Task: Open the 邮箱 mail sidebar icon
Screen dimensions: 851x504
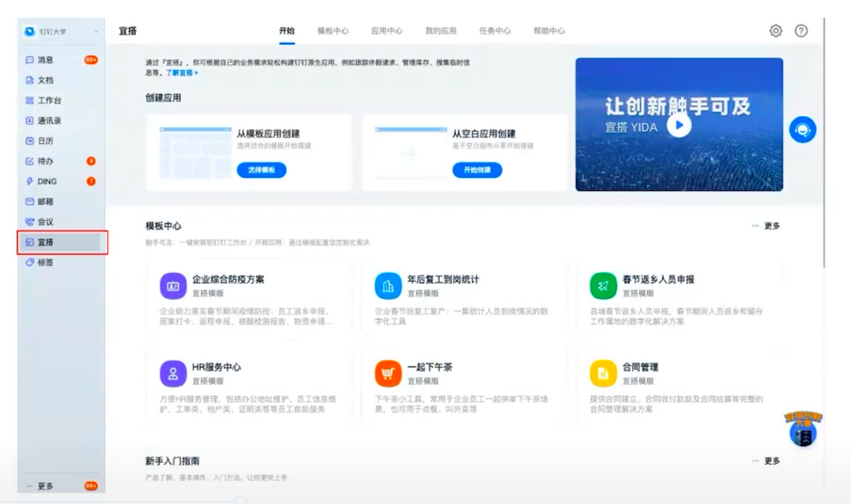Action: click(x=29, y=201)
